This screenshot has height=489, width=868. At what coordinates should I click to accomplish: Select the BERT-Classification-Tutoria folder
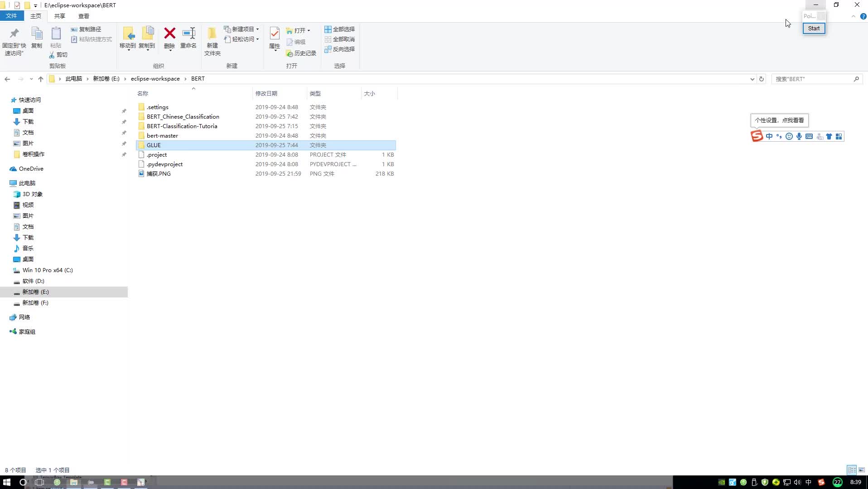[x=182, y=126]
